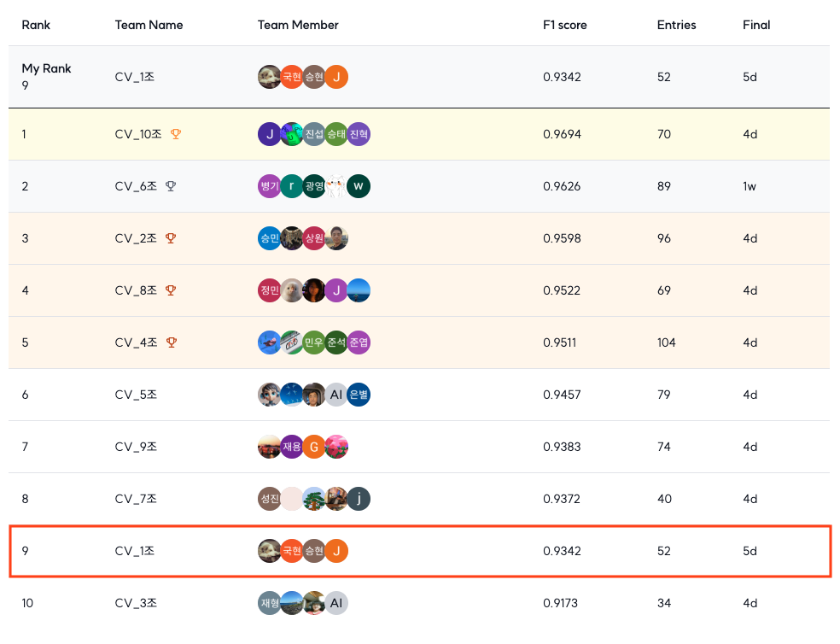The image size is (840, 644).
Task: Click the dark 'j' avatar in CV_7조 row
Action: [359, 499]
